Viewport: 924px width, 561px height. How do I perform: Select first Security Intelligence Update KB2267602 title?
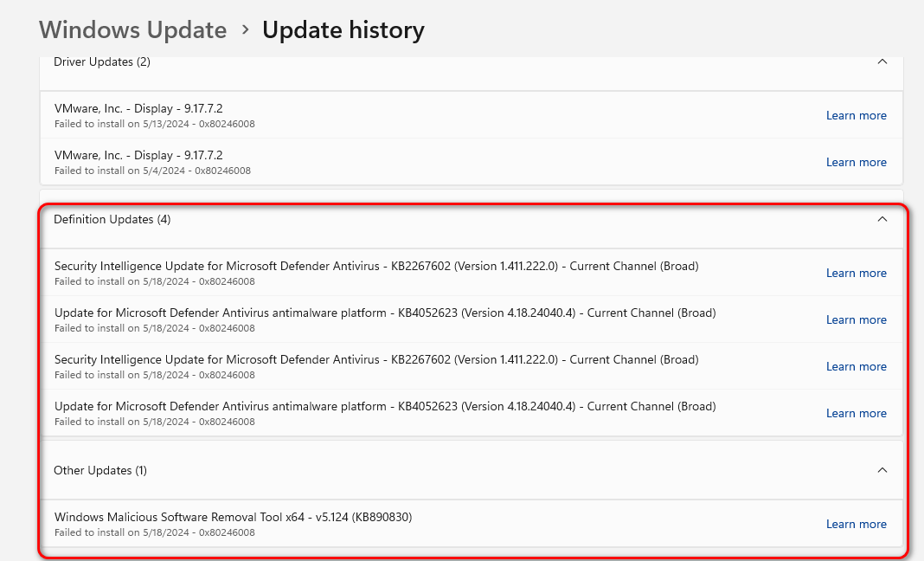(376, 266)
